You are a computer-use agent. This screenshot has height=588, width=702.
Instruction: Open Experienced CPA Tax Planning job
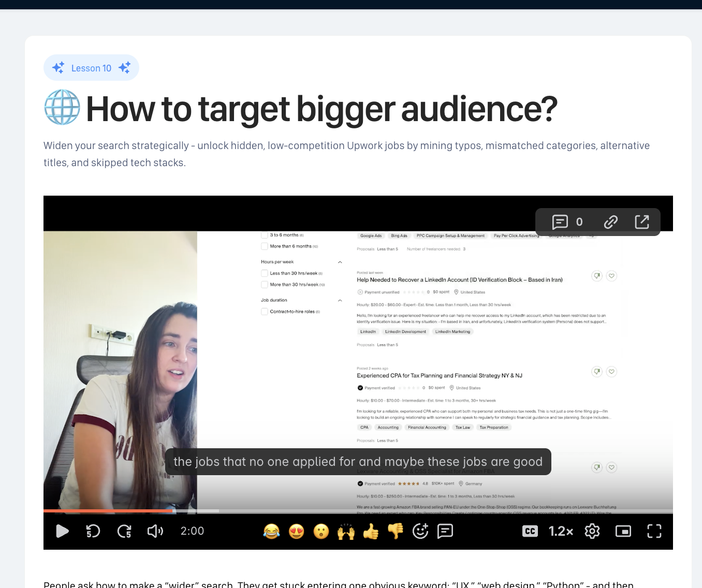440,375
